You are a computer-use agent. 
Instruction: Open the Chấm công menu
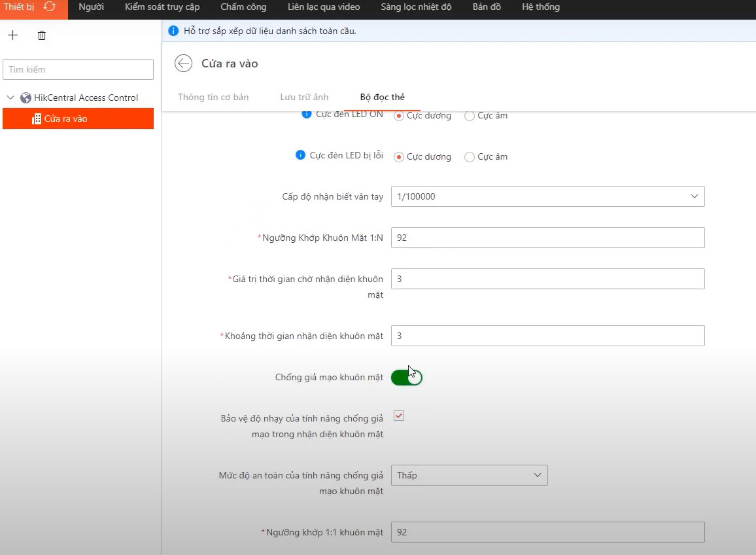[243, 7]
